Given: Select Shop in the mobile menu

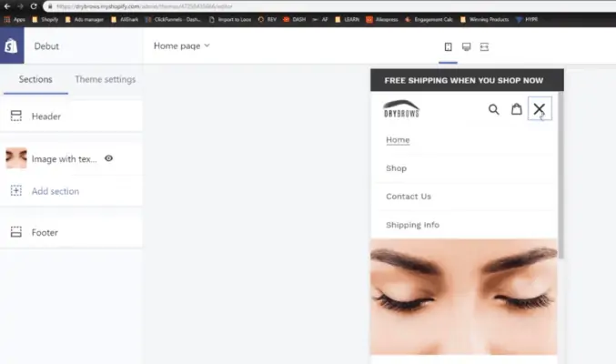Looking at the screenshot, I should click(396, 168).
